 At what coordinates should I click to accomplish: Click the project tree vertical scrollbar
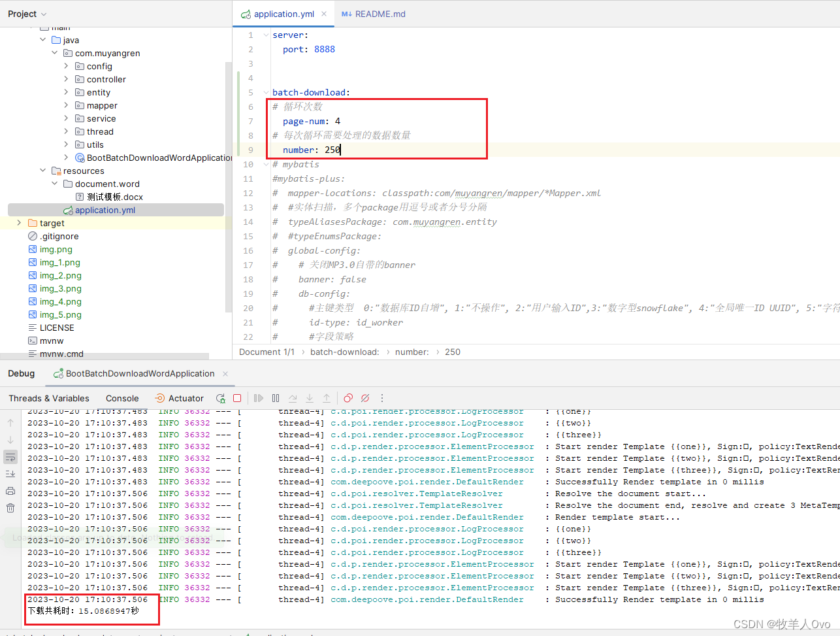coord(229,186)
